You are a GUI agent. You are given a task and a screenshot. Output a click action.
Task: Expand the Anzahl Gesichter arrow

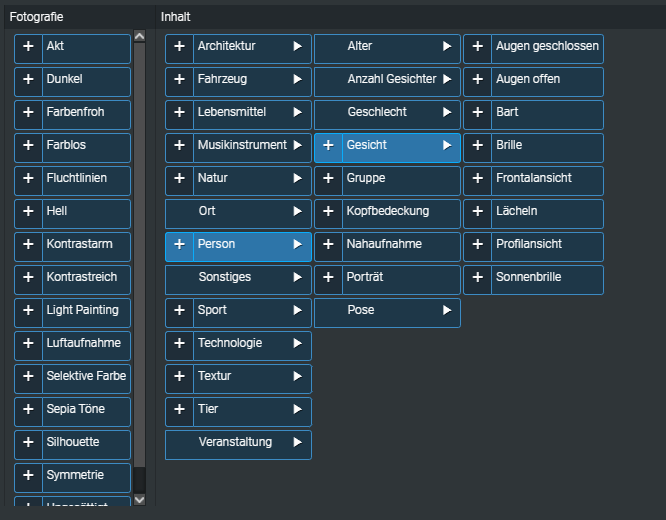(446, 81)
